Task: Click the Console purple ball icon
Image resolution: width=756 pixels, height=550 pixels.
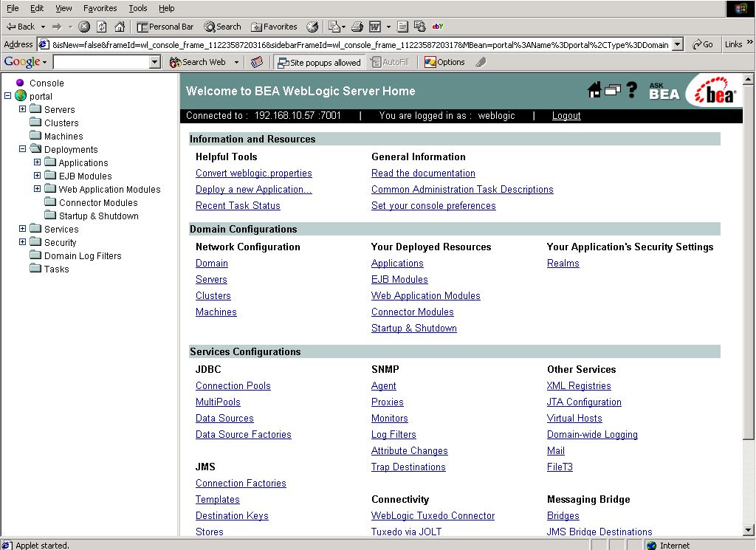Action: pyautogui.click(x=20, y=83)
